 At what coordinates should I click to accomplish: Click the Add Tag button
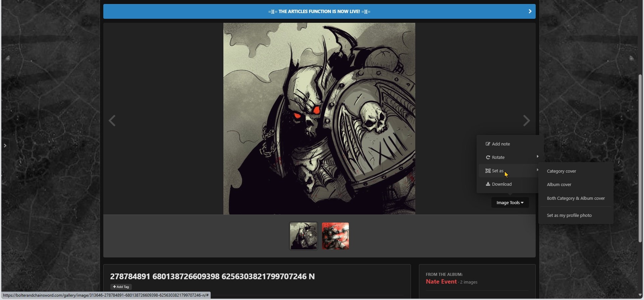tap(121, 287)
